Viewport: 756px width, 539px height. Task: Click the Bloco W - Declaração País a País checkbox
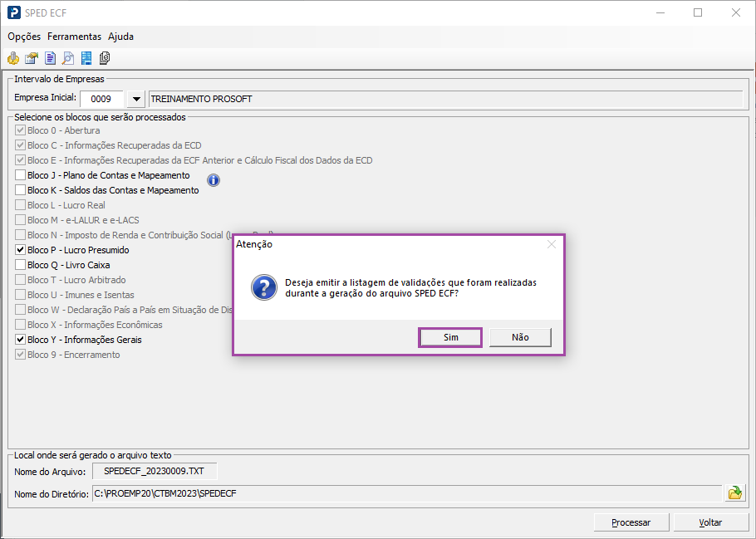20,310
